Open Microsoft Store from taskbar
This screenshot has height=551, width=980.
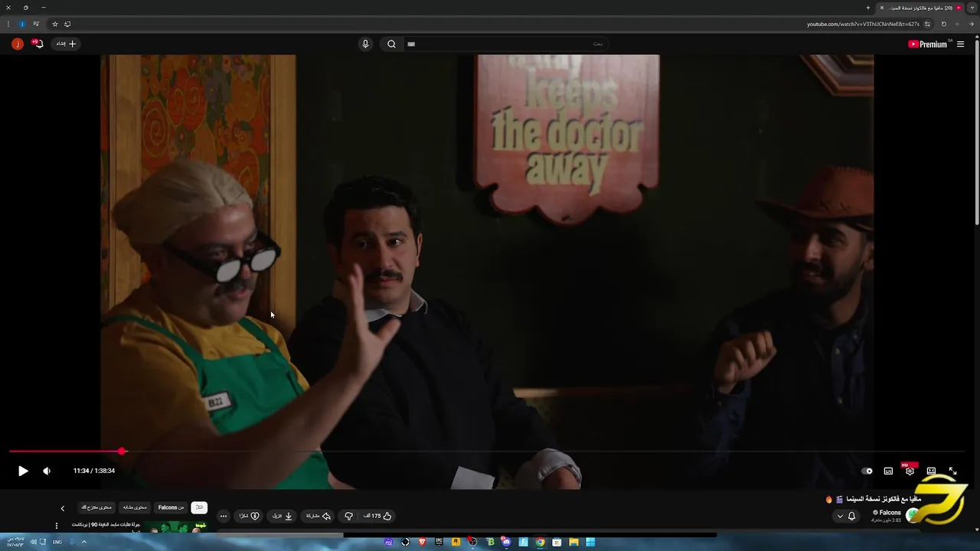click(x=557, y=542)
